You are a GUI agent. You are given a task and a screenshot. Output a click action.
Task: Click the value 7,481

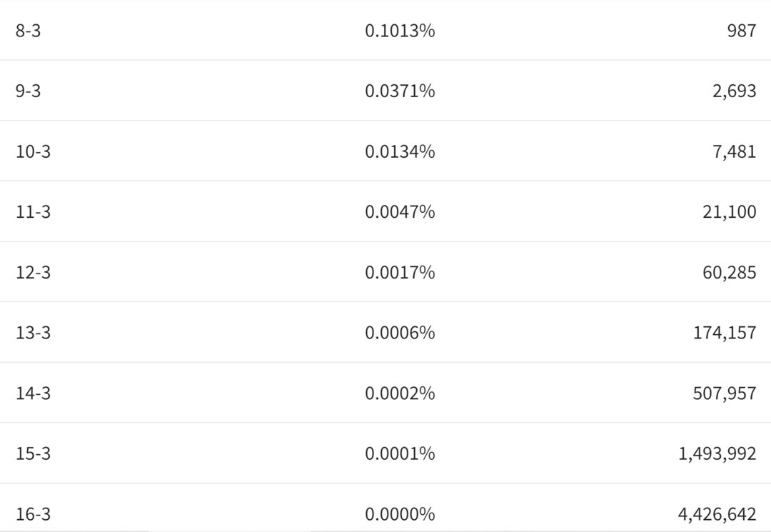tap(734, 151)
